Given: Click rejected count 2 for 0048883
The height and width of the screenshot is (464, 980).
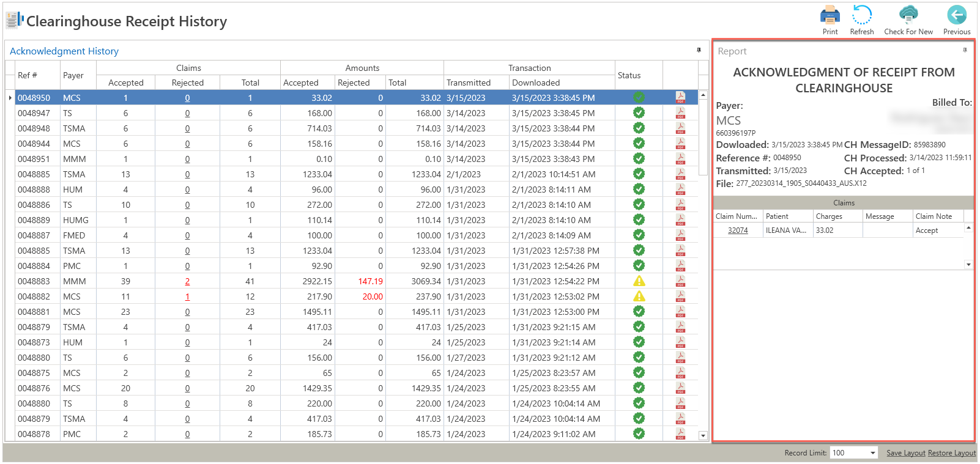Looking at the screenshot, I should 187,281.
